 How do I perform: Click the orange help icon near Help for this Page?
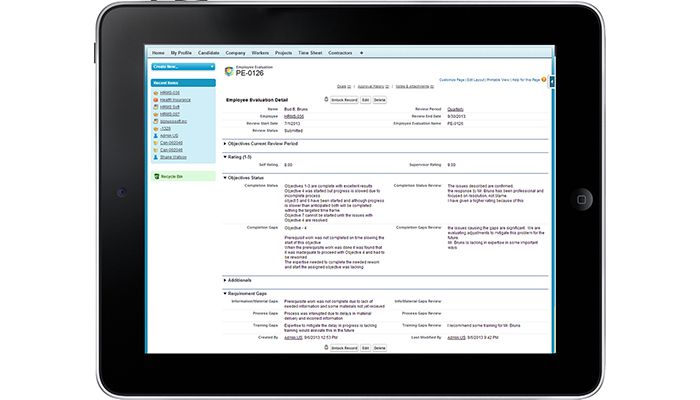click(544, 79)
